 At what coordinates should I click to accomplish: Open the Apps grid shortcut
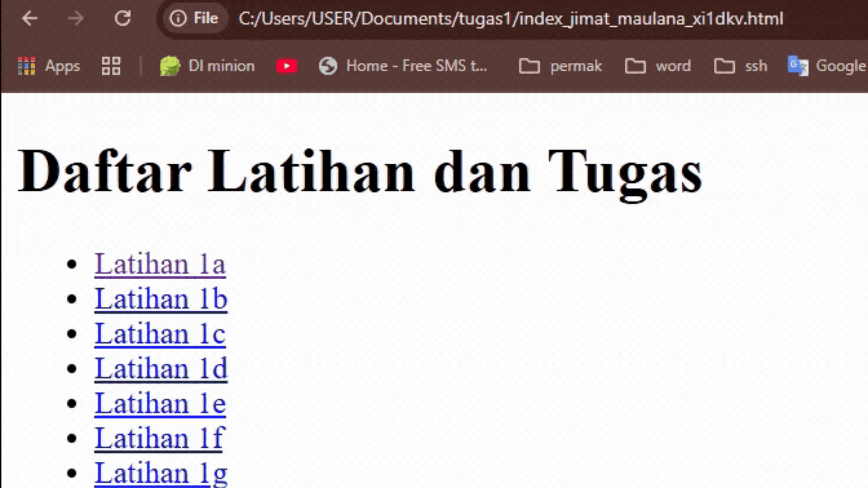pos(49,66)
